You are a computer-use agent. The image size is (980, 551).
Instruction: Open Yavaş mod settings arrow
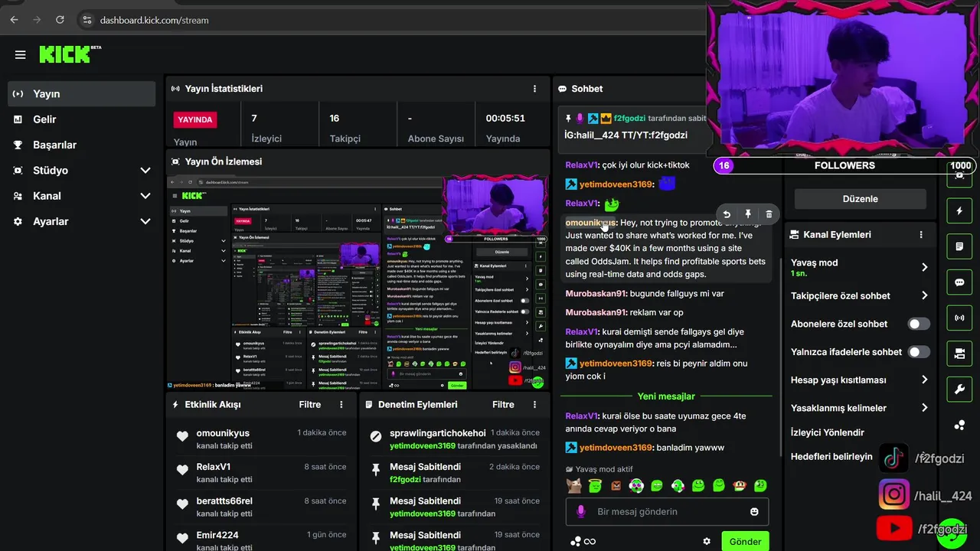pos(925,267)
